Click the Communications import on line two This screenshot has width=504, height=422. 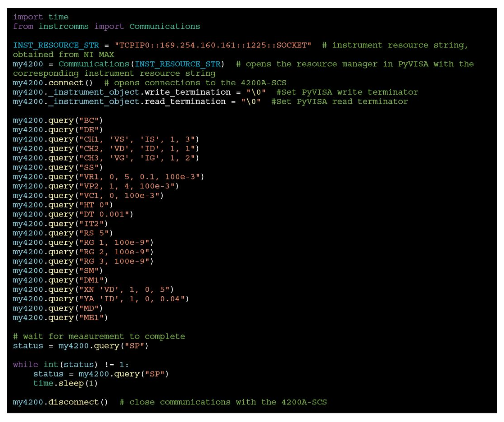(x=164, y=26)
